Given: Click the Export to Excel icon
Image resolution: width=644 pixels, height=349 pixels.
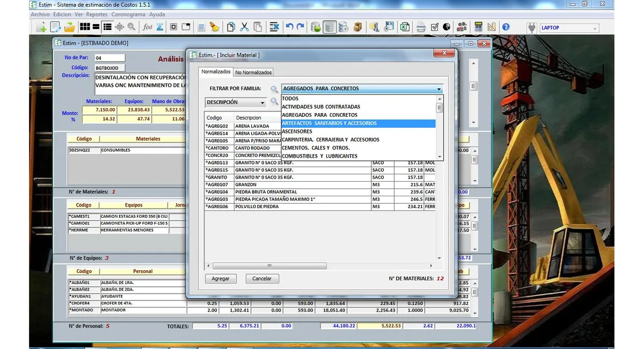Looking at the screenshot, I should [x=404, y=26].
